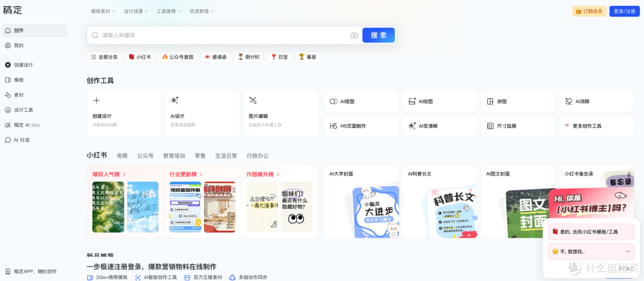Expand the 设计场景 menu
Image resolution: width=644 pixels, height=281 pixels.
click(x=136, y=11)
